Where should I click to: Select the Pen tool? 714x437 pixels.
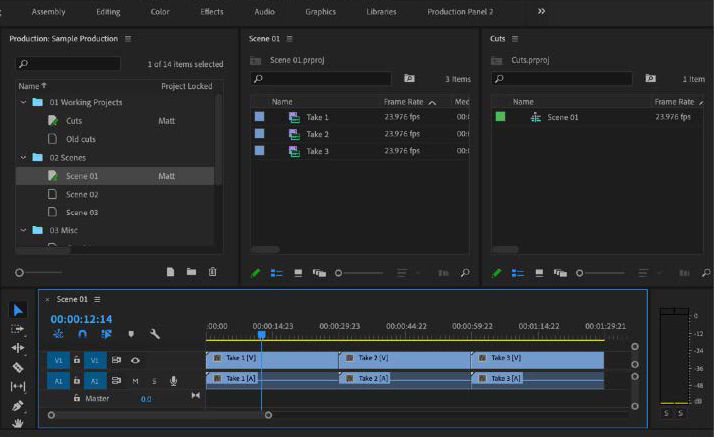[18, 406]
